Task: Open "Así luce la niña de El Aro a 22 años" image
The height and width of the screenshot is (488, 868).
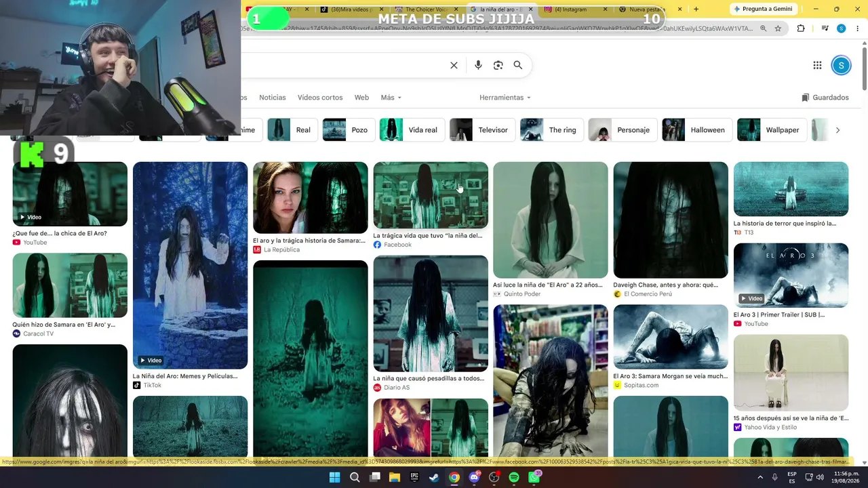Action: (x=551, y=220)
